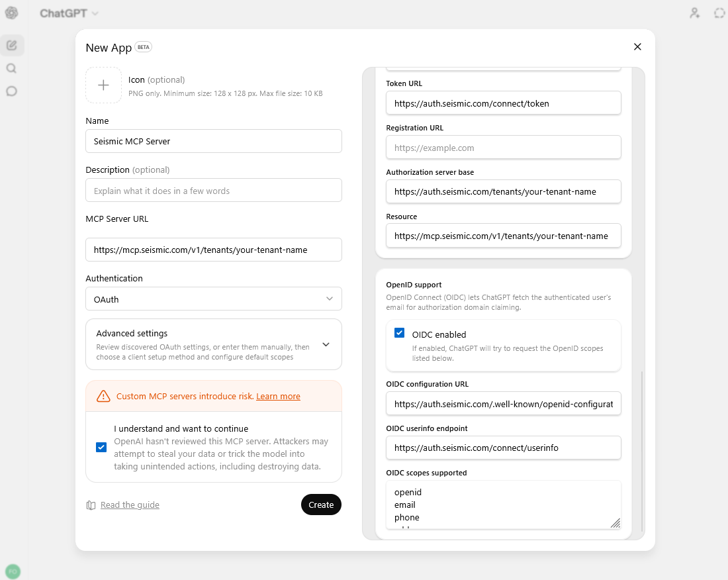This screenshot has height=580, width=728.
Task: Click the BETA badge next to New App
Action: pyautogui.click(x=144, y=47)
